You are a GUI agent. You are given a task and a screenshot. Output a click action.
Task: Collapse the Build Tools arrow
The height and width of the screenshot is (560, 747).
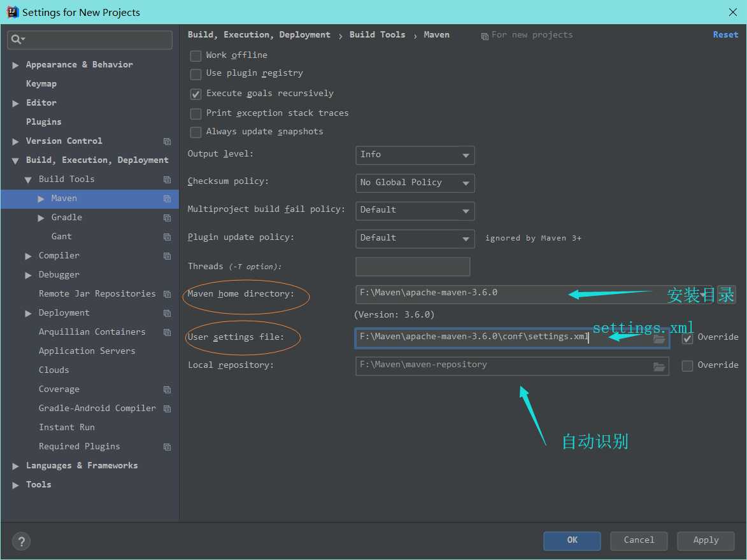pyautogui.click(x=28, y=180)
